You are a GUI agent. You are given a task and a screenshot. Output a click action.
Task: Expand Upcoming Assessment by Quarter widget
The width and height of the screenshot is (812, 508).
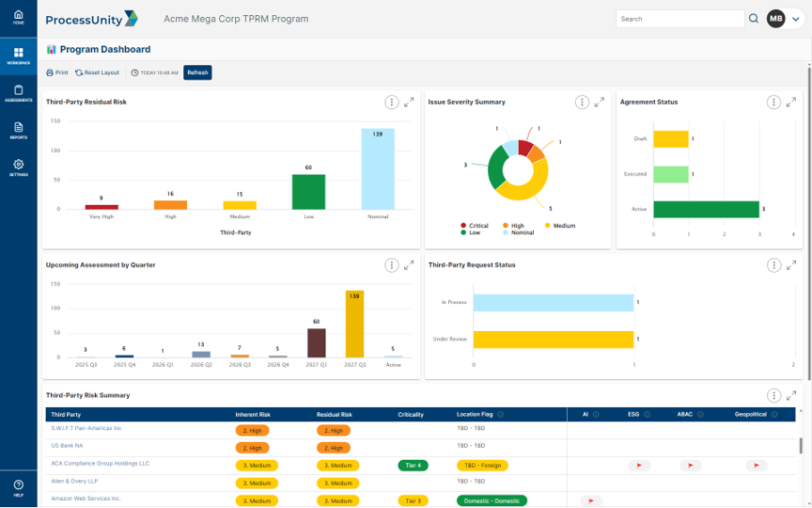click(x=409, y=265)
